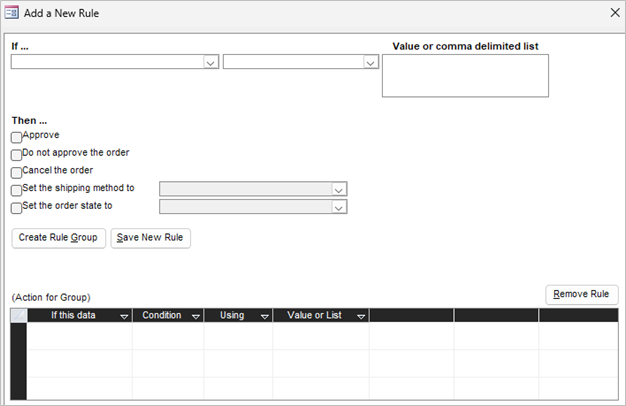
Task: Click in the Value or comma delimited list box
Action: 465,76
